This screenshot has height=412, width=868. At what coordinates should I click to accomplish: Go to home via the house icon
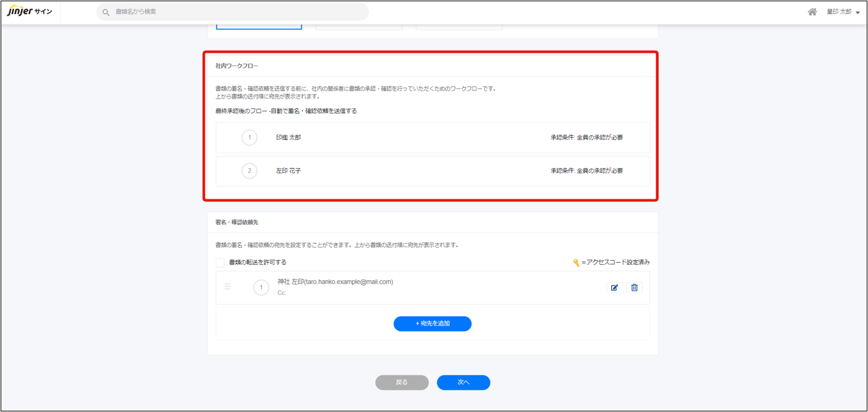(812, 12)
